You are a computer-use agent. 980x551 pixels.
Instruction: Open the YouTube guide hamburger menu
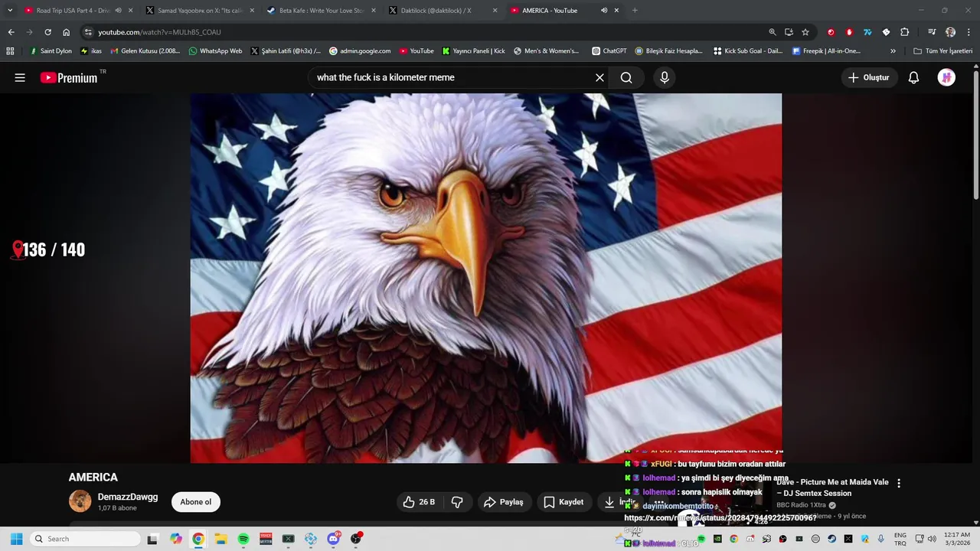click(20, 77)
